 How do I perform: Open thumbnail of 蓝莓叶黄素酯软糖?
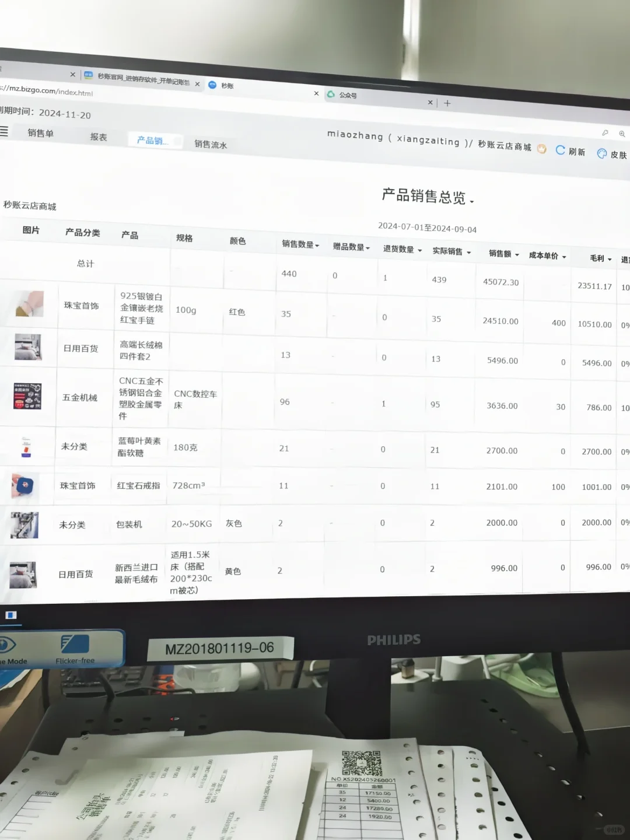pyautogui.click(x=26, y=446)
